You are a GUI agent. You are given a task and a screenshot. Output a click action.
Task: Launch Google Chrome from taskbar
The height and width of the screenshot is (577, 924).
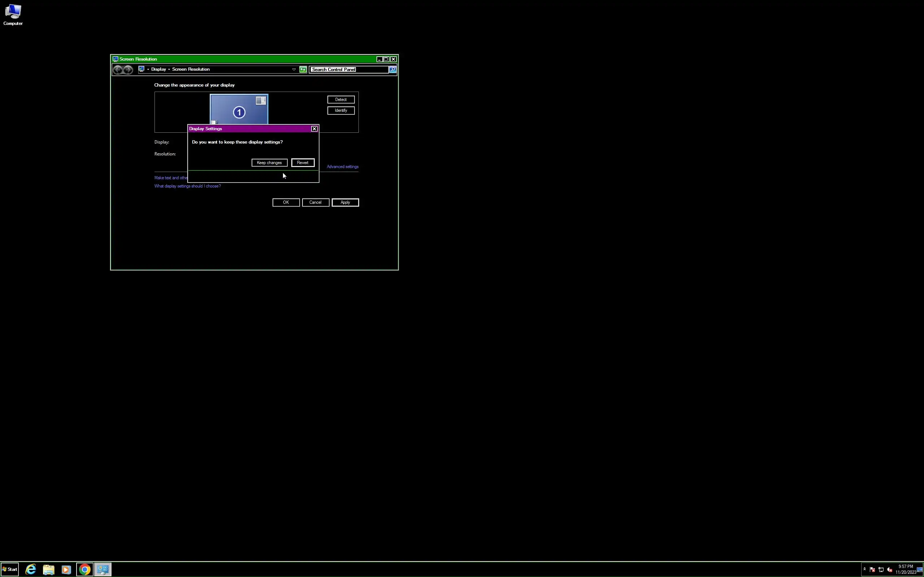click(x=85, y=569)
